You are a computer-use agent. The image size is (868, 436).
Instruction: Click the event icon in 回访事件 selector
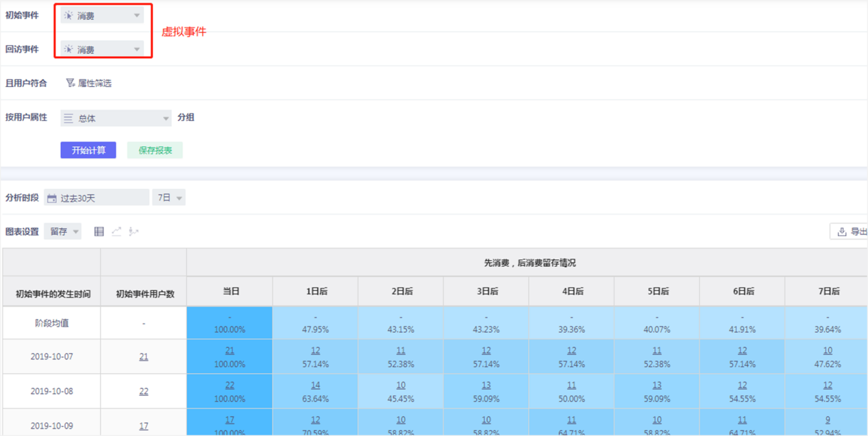pos(69,49)
